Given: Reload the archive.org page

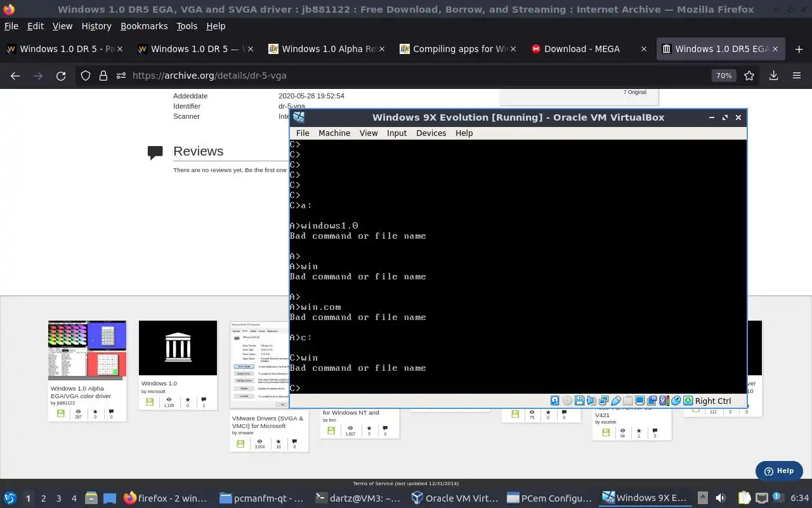Looking at the screenshot, I should [61, 76].
